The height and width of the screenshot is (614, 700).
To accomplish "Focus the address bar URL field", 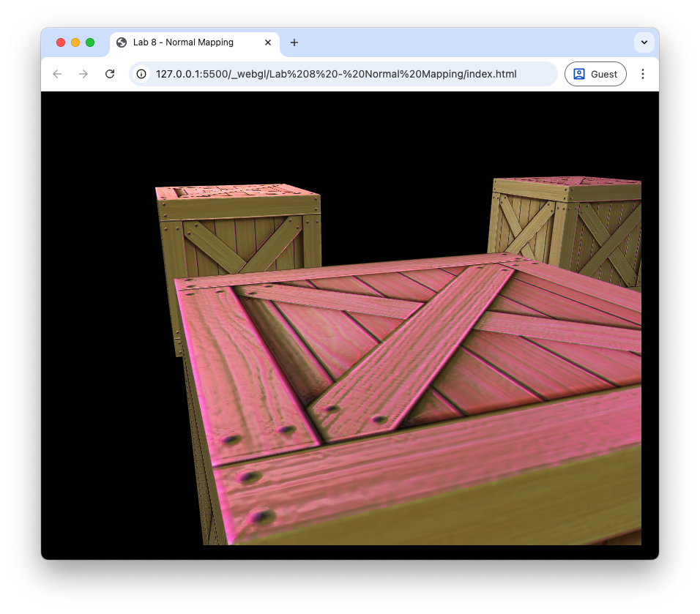I will [x=335, y=74].
